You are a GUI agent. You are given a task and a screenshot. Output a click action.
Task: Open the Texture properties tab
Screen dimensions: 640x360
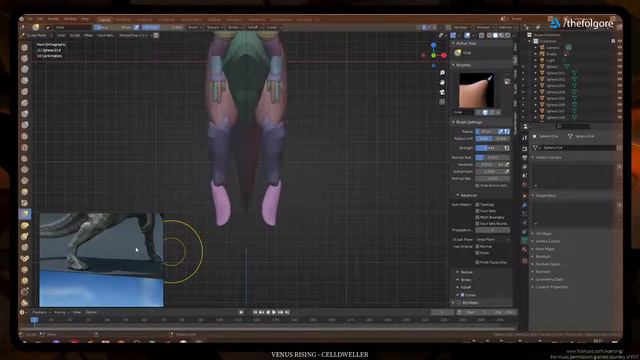click(x=524, y=260)
